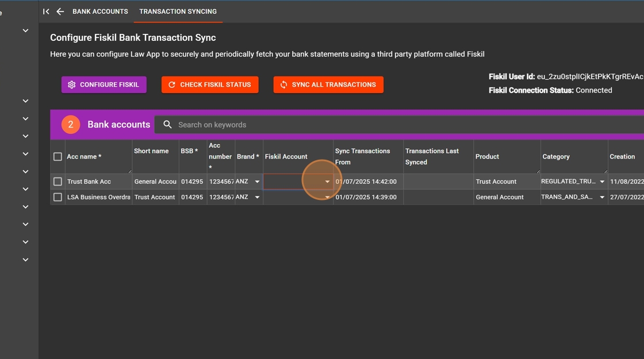644x359 pixels.
Task: Open Brand dropdown for Trust Bank Acc row
Action: click(257, 182)
